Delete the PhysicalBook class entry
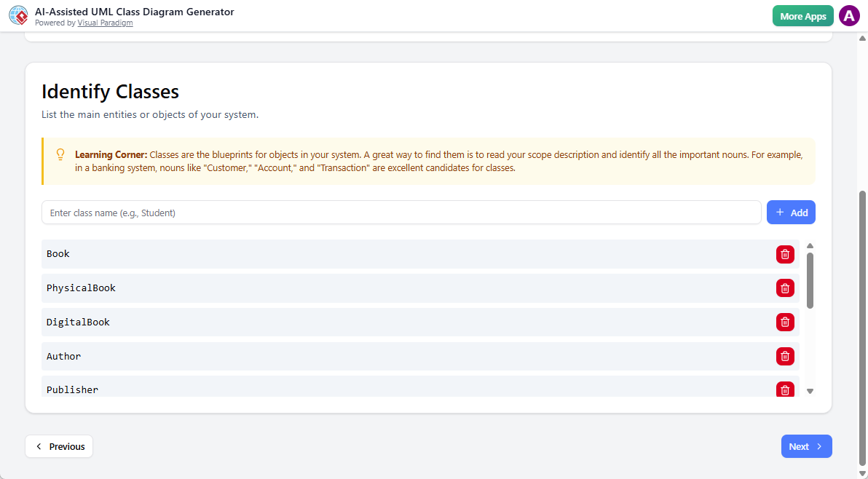Image resolution: width=868 pixels, height=479 pixels. coord(785,288)
